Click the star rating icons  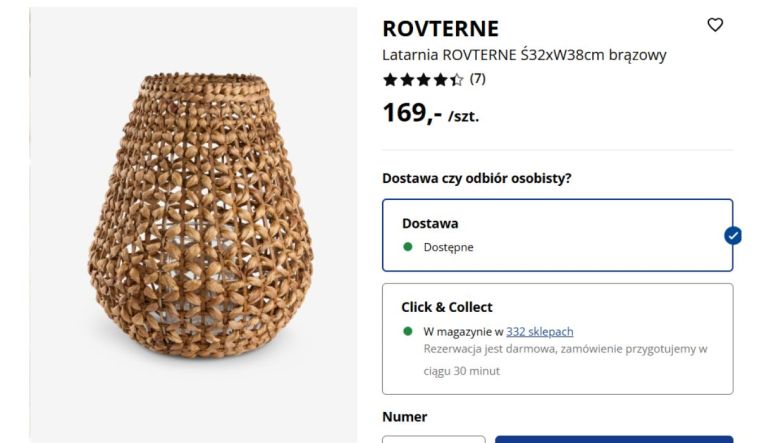click(x=423, y=80)
